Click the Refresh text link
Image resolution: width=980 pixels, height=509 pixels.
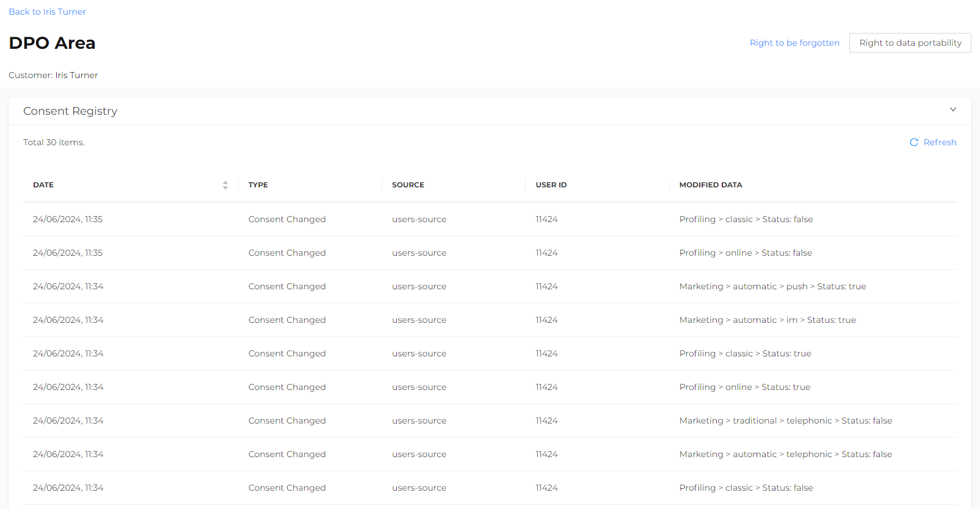click(940, 142)
